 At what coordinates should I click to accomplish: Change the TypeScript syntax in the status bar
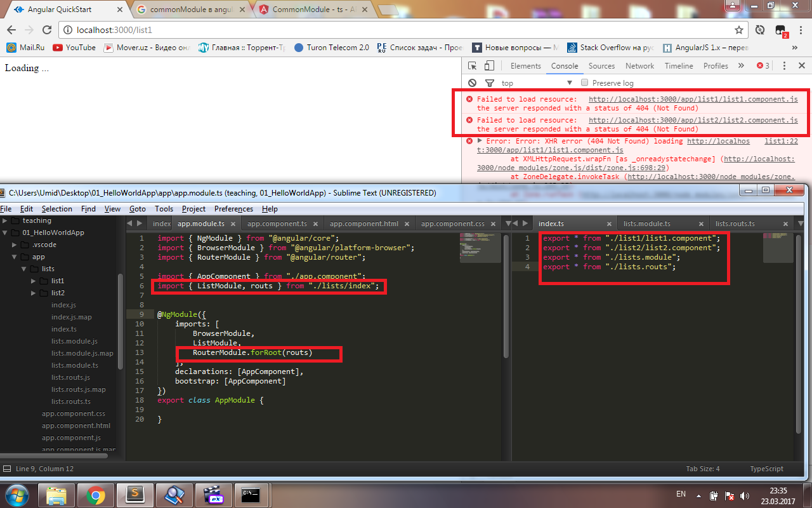pos(766,469)
